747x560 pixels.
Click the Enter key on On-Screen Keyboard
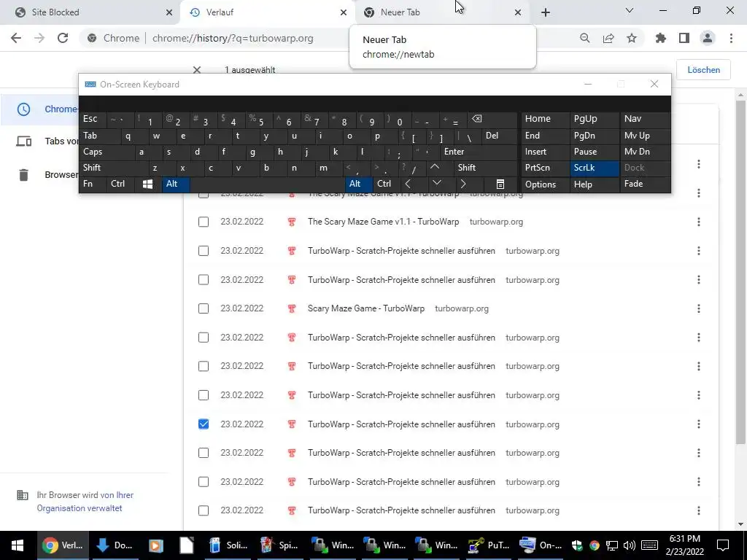pyautogui.click(x=479, y=152)
